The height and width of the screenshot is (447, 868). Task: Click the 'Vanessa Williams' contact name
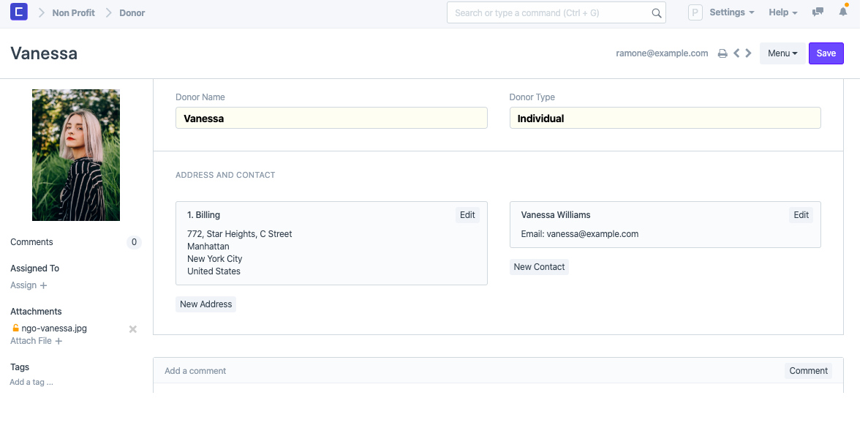pyautogui.click(x=555, y=215)
